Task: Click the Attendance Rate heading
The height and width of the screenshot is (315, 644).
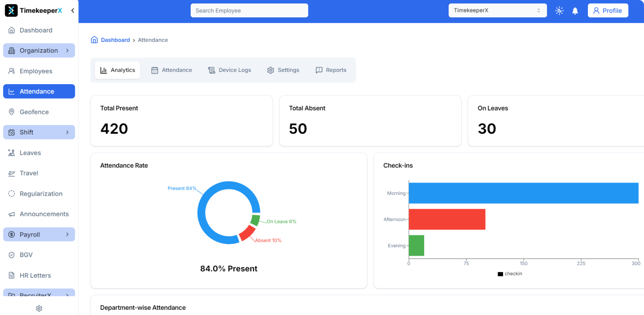Action: pos(124,166)
